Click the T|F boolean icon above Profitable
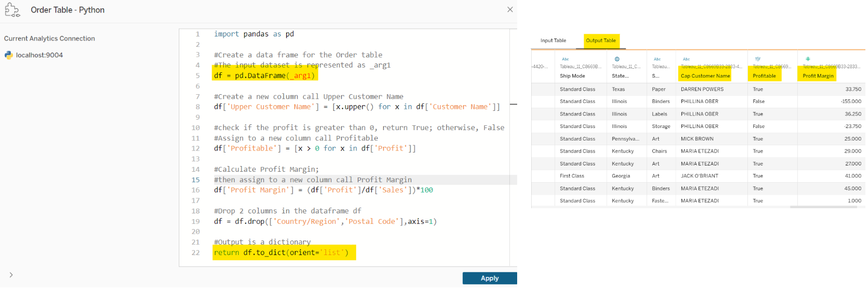This screenshot has height=292, width=868. click(x=758, y=59)
